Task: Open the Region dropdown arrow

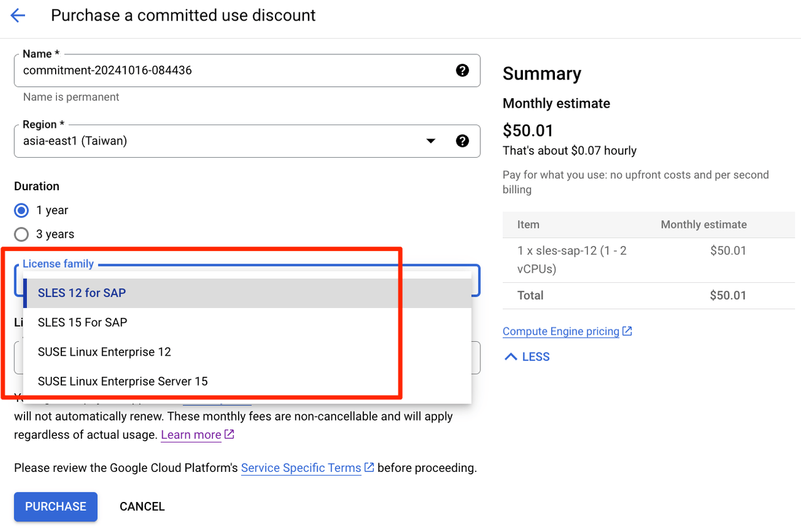Action: click(x=431, y=141)
